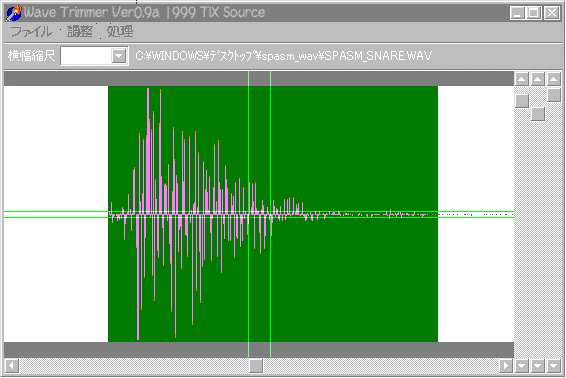Click the leftmost vertical slider thumb
566x378 pixels.
click(x=522, y=101)
